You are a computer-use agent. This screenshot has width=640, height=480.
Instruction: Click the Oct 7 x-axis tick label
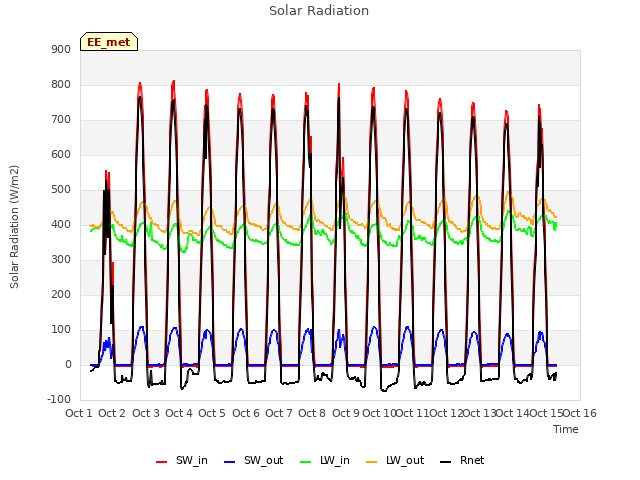[x=279, y=413]
